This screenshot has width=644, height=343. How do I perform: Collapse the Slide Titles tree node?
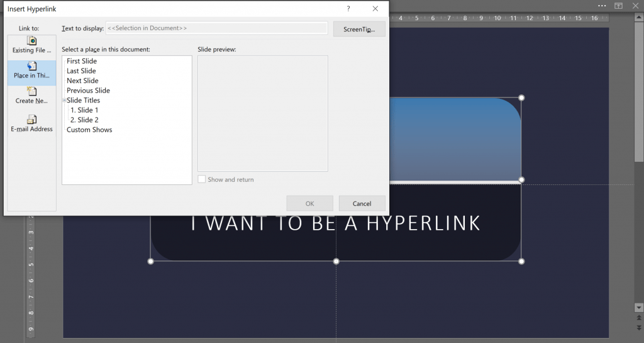[65, 100]
